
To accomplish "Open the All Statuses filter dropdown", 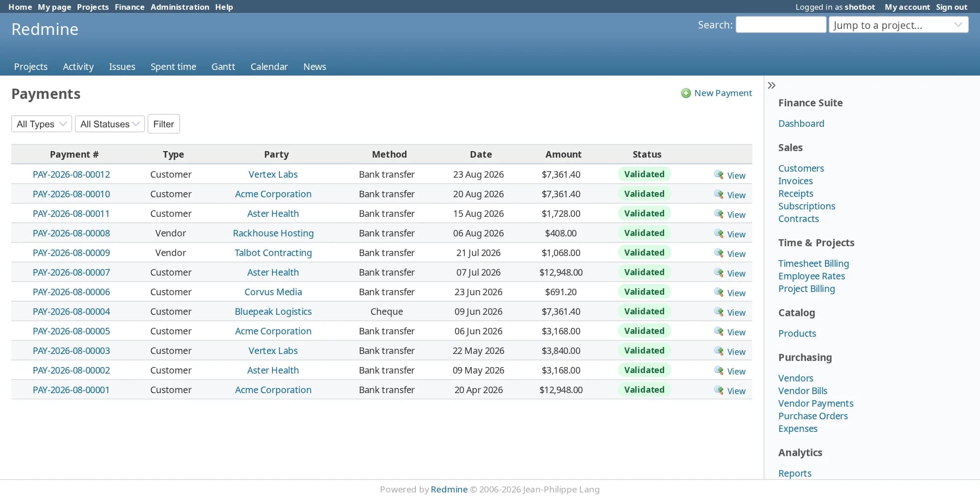I will 110,124.
